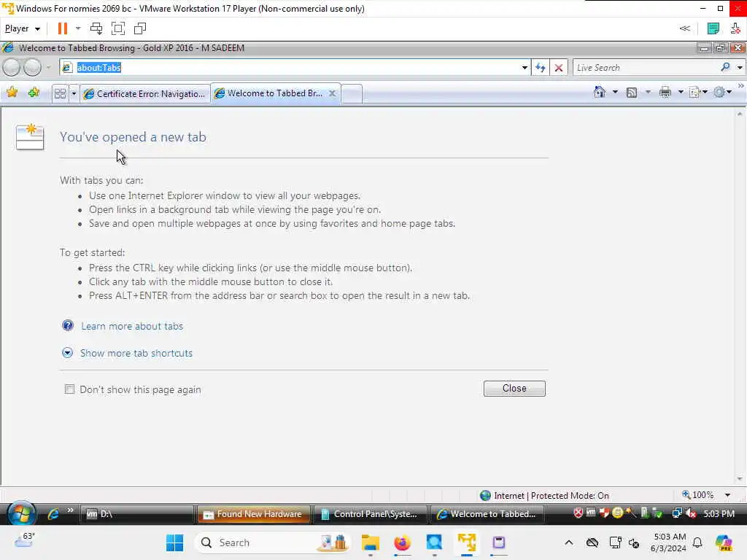The width and height of the screenshot is (747, 560).
Task: Print the page with the printer icon
Action: pyautogui.click(x=665, y=92)
